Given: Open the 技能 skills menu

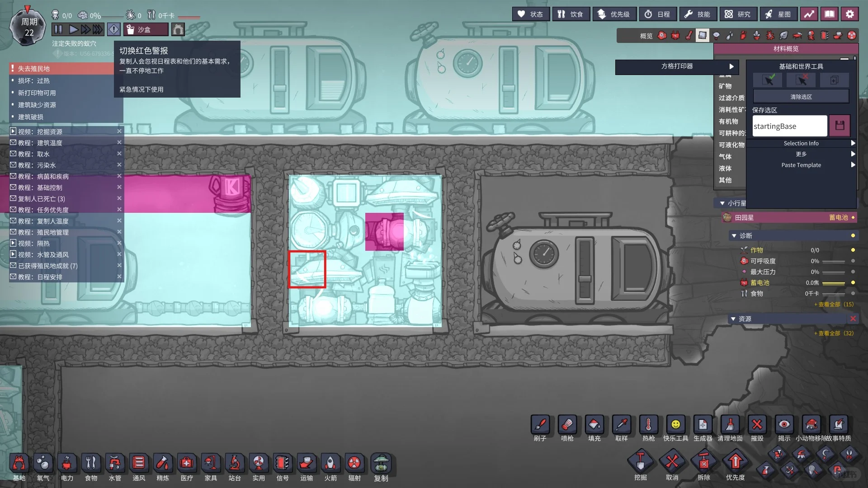Looking at the screenshot, I should (698, 14).
